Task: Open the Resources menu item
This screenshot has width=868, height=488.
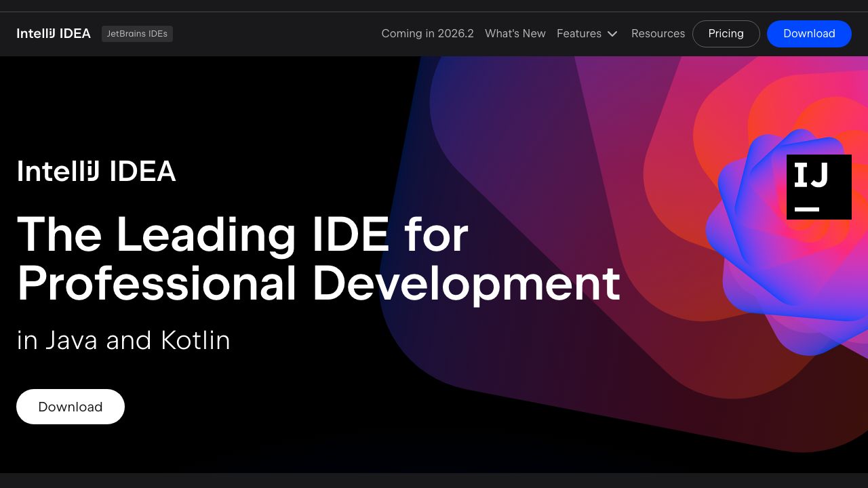Action: click(658, 34)
